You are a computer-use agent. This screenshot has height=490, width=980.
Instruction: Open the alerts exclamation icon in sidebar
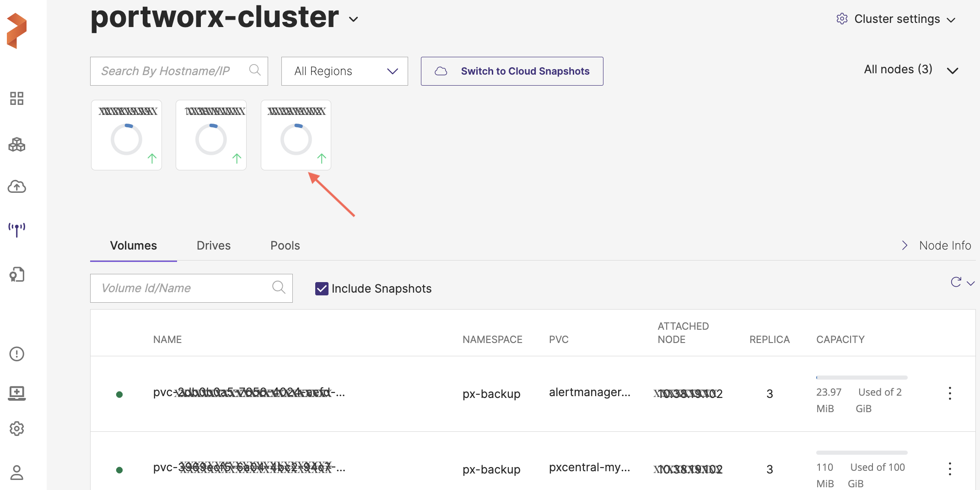[x=17, y=354]
